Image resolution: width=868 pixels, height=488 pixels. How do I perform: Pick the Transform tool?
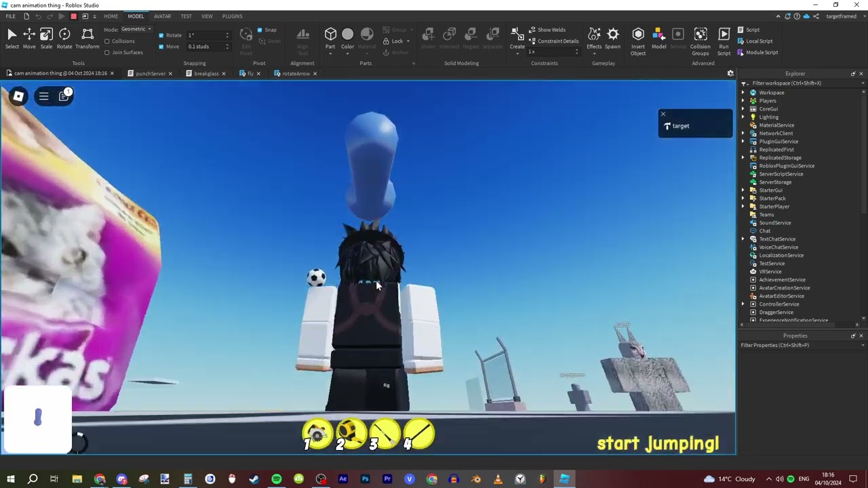click(87, 38)
